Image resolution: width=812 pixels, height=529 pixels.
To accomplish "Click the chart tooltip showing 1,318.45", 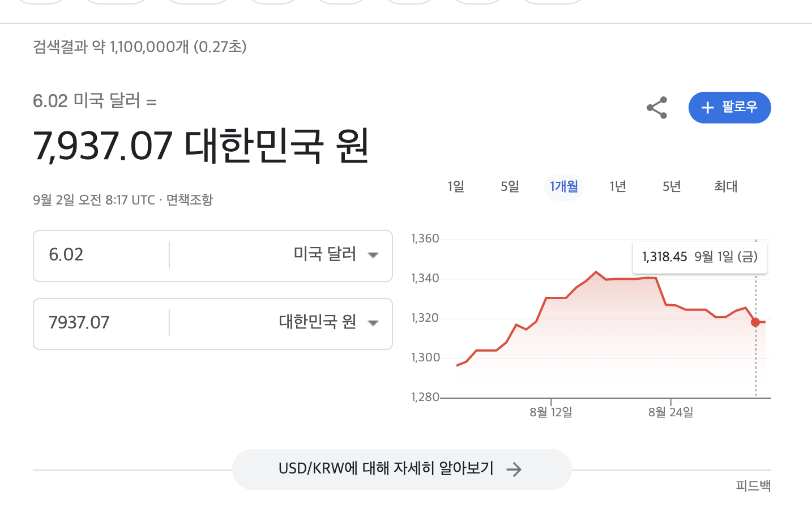I will pos(700,257).
